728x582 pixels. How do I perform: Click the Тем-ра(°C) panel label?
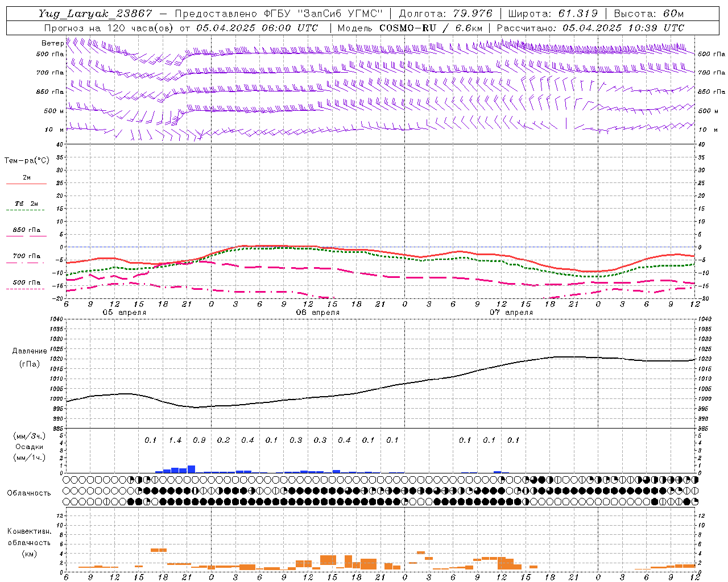(x=27, y=161)
